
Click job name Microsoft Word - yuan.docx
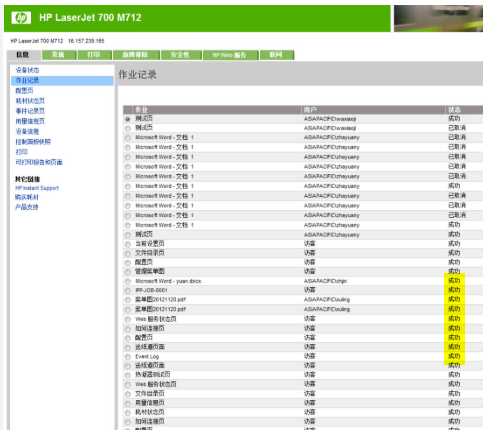pos(168,281)
